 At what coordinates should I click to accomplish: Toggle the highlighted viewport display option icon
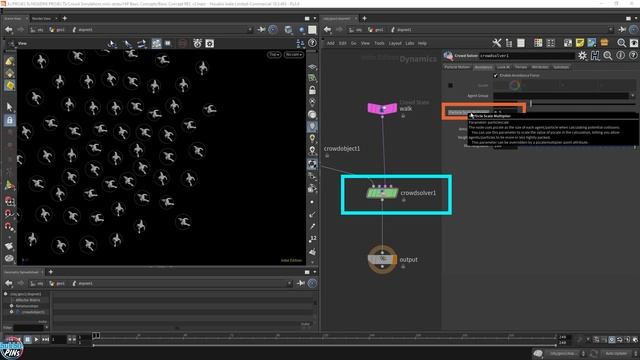tap(156, 43)
